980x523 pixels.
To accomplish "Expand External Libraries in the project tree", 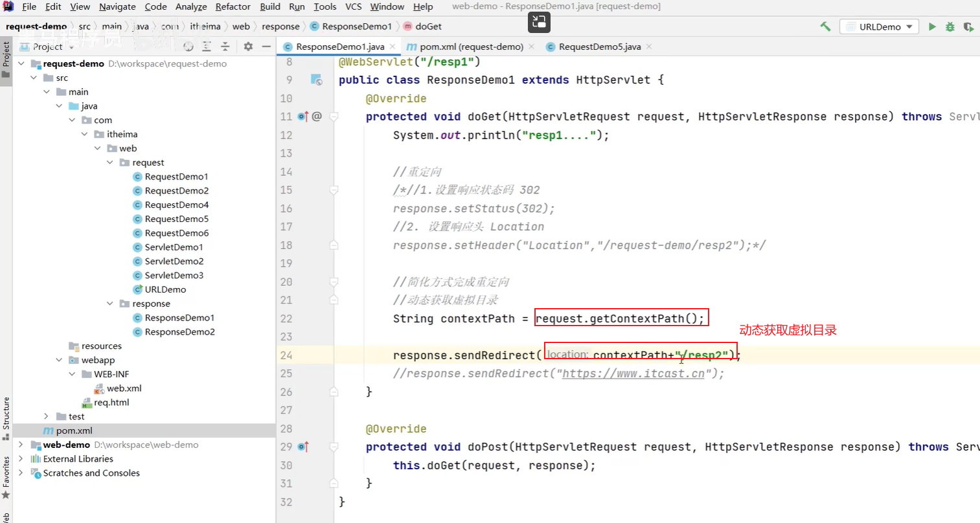I will (21, 459).
